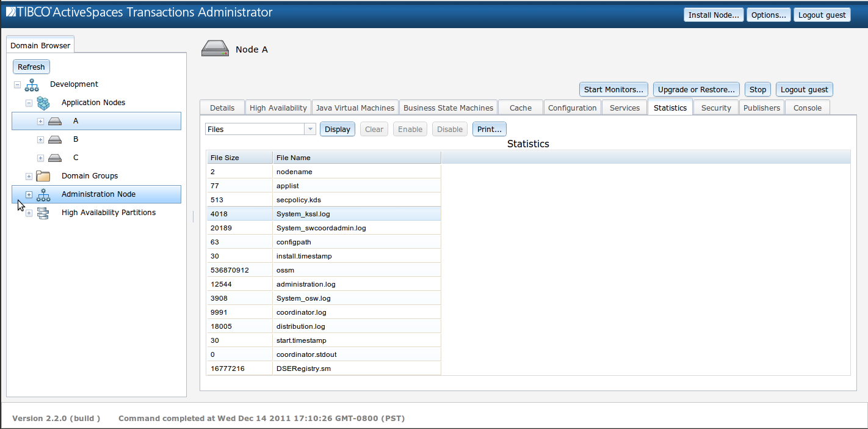Select the Domain Groups tree label
The width and height of the screenshot is (868, 429).
pos(90,176)
